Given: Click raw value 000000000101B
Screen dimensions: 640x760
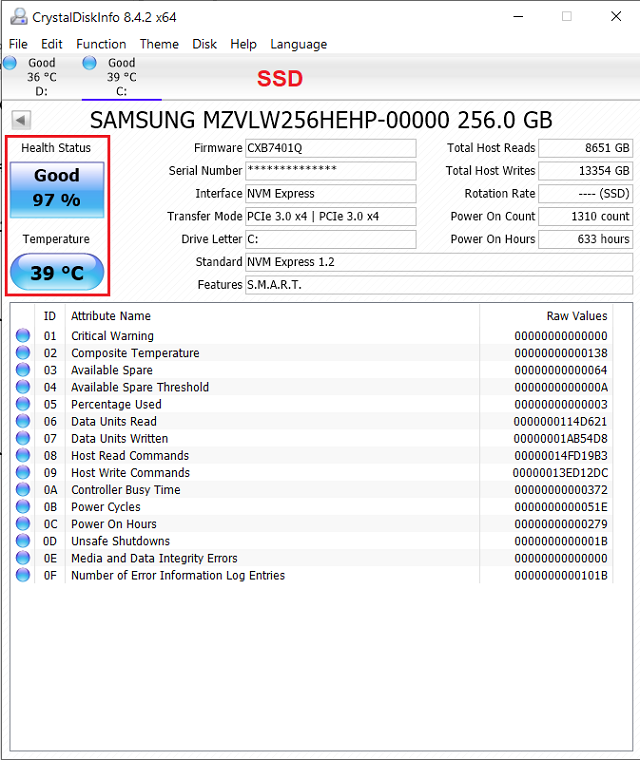Looking at the screenshot, I should [560, 575].
